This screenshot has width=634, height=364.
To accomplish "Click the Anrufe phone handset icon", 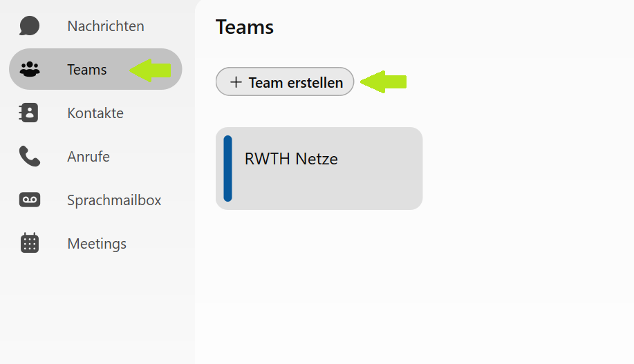I will tap(30, 157).
